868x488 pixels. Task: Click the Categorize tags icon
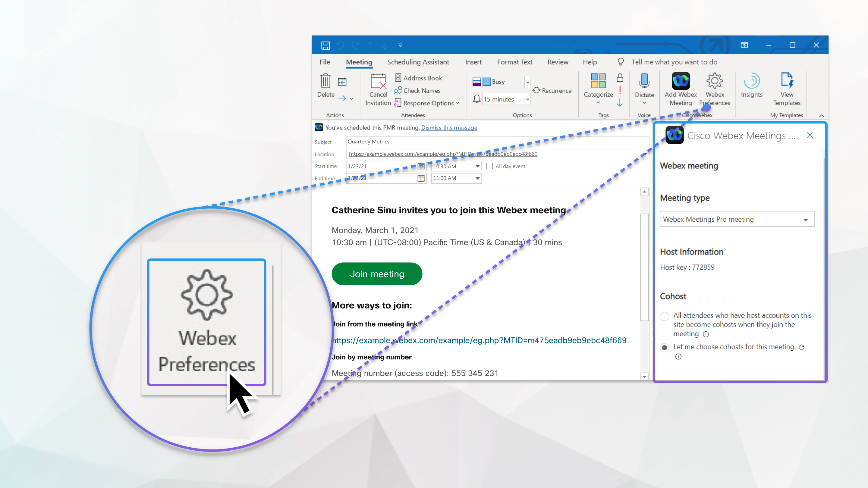pos(597,89)
